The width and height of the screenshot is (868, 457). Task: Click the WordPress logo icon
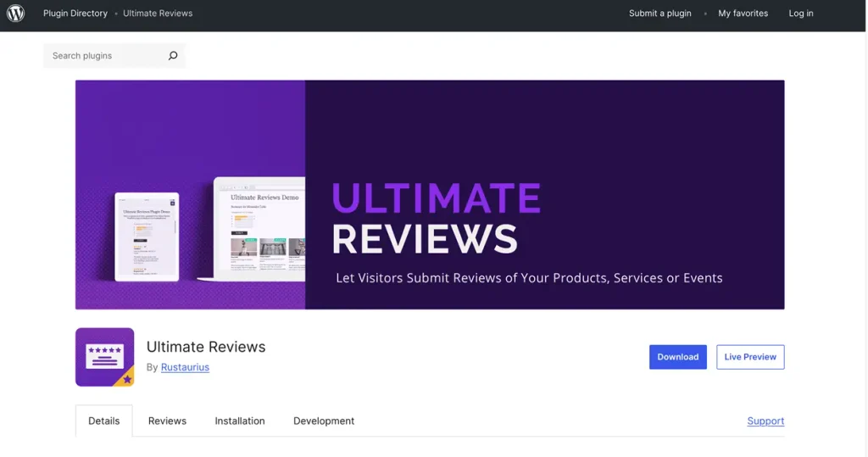point(15,14)
